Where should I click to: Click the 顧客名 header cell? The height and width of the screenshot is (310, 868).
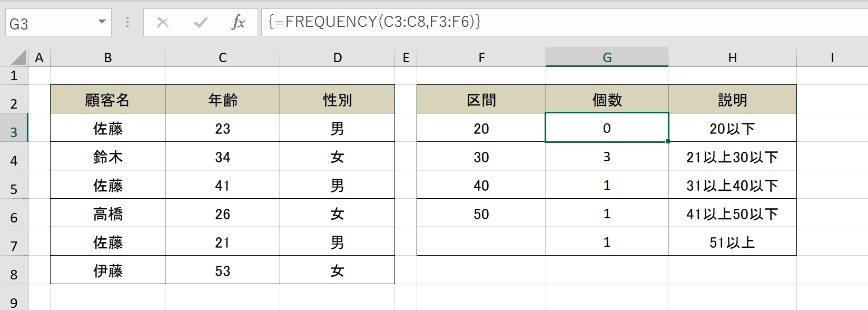tap(108, 99)
